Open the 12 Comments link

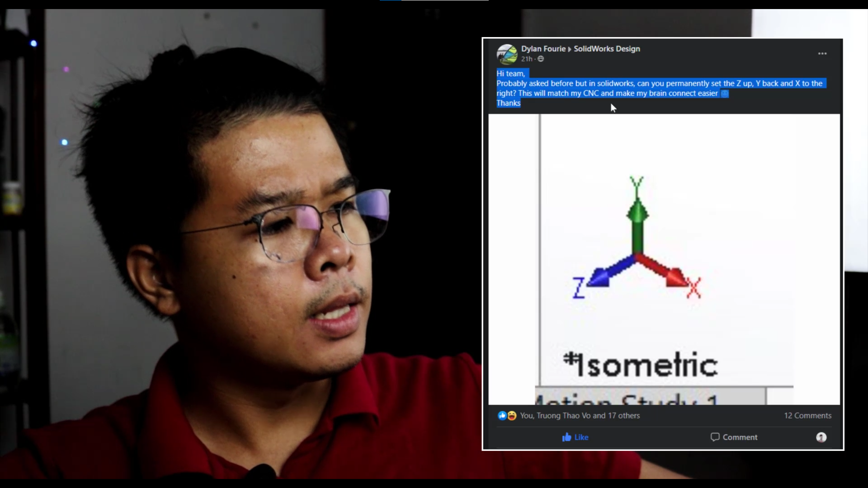pyautogui.click(x=807, y=416)
